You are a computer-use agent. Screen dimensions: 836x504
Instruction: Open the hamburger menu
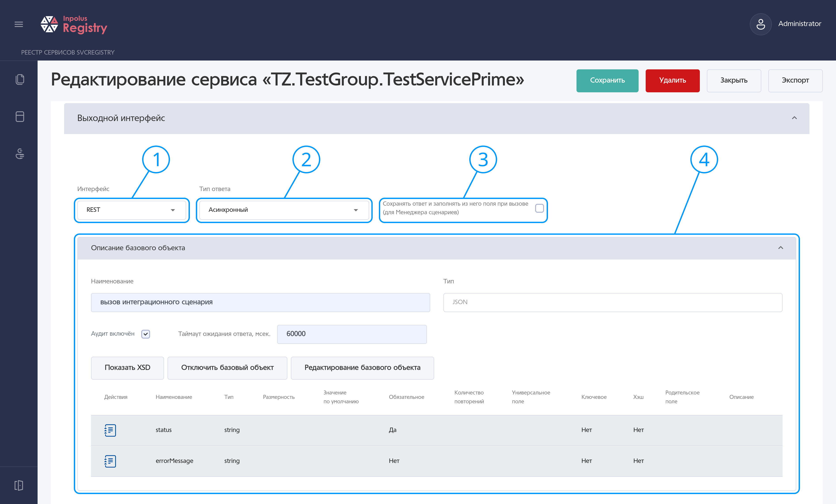pos(19,24)
